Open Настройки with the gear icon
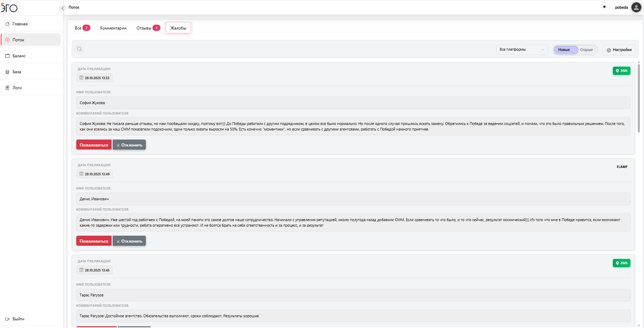Viewport: 644px width, 328px height. 619,50
